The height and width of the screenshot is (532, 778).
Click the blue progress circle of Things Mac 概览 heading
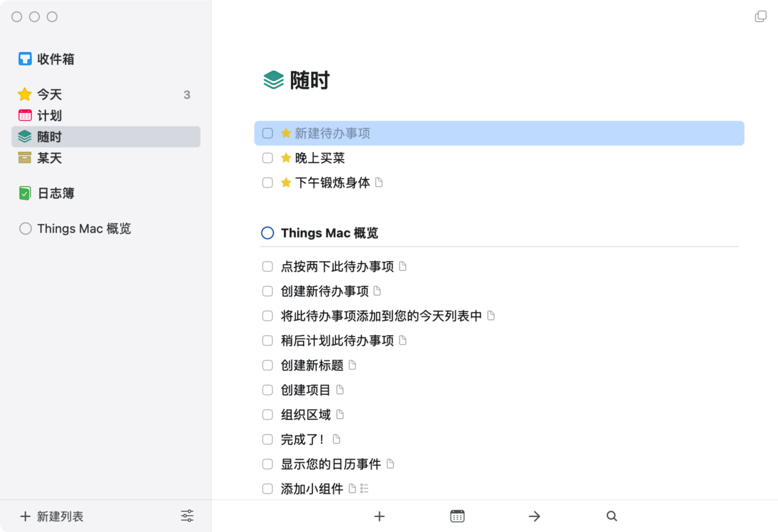click(x=267, y=233)
